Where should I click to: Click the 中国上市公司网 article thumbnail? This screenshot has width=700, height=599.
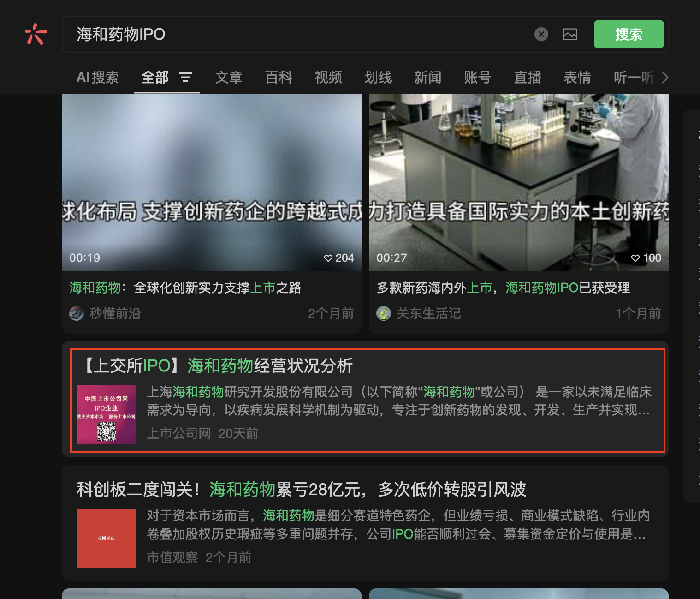106,415
